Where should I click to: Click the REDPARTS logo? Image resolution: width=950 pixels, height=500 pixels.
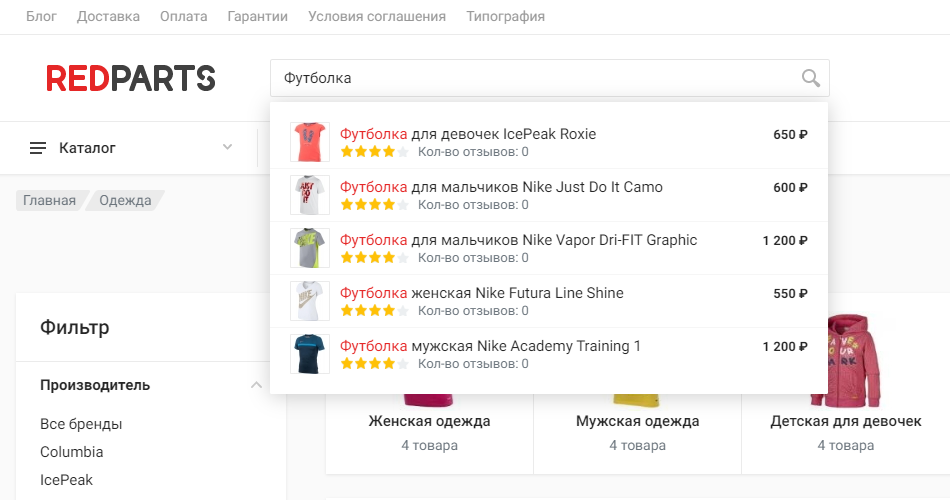(131, 78)
